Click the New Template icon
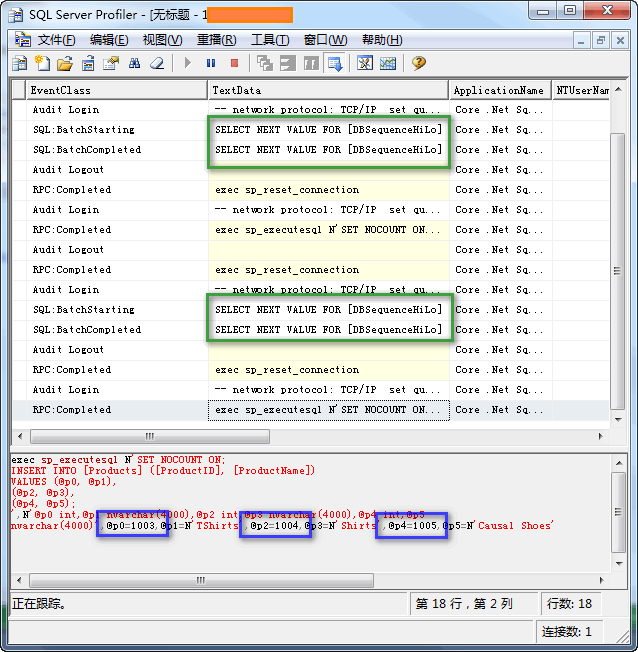The image size is (638, 652). 42,64
